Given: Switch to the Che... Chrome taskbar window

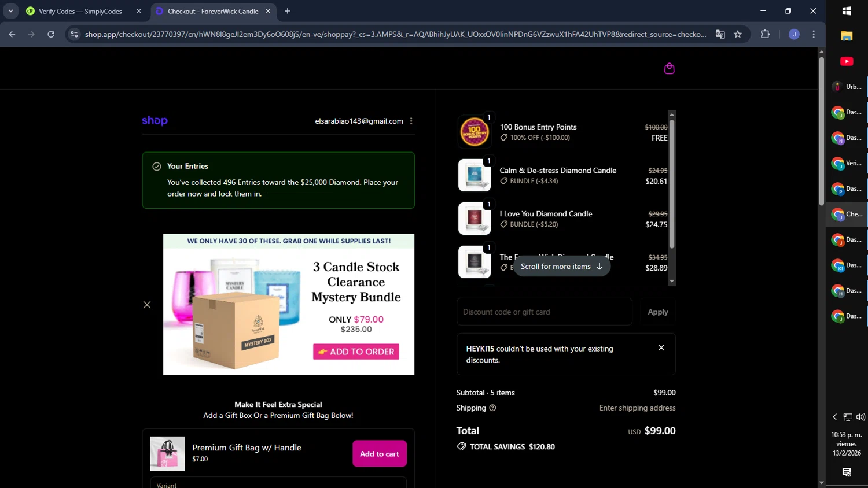Looking at the screenshot, I should (x=847, y=214).
